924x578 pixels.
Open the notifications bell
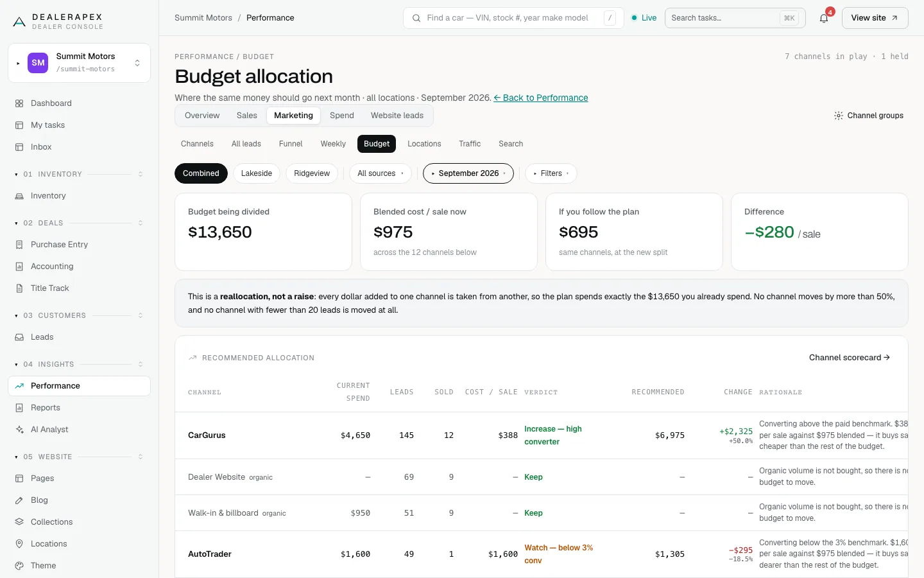(x=824, y=18)
